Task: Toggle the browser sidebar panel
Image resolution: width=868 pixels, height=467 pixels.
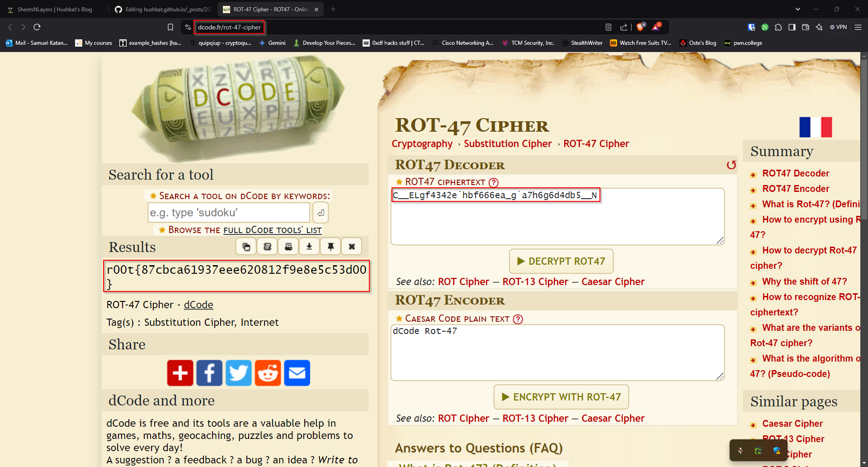Action: tap(792, 27)
